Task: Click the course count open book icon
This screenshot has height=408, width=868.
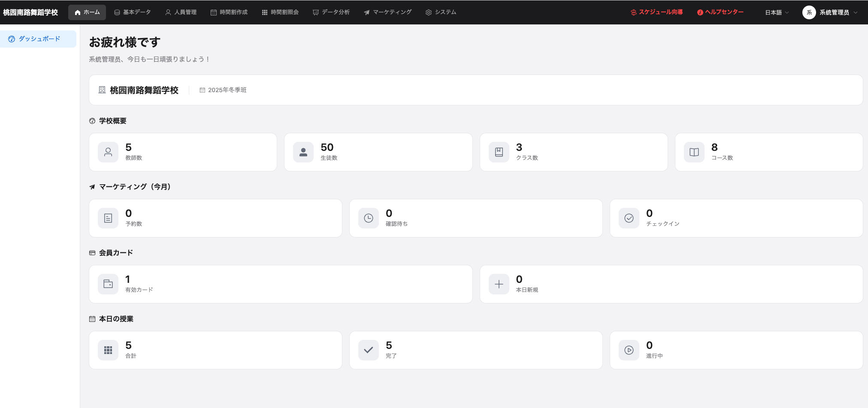Action: (694, 152)
